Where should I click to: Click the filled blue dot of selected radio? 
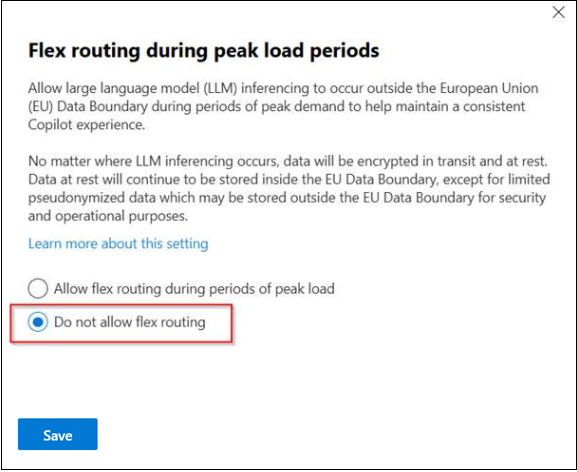[38, 322]
